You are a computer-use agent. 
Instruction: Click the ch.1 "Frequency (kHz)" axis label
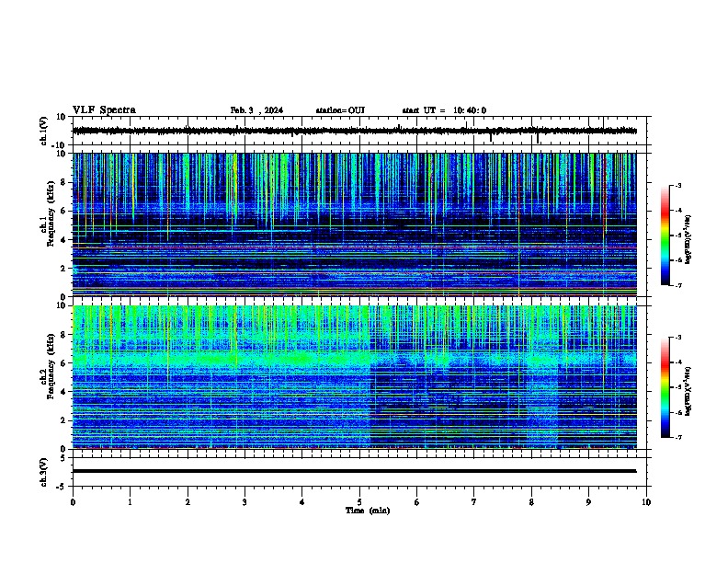(x=51, y=214)
